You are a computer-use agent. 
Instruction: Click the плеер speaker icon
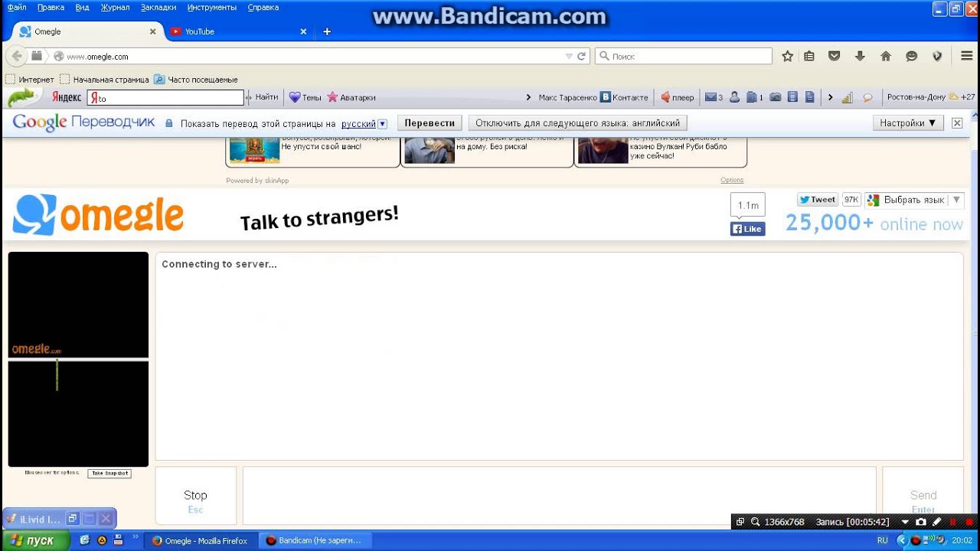(665, 97)
